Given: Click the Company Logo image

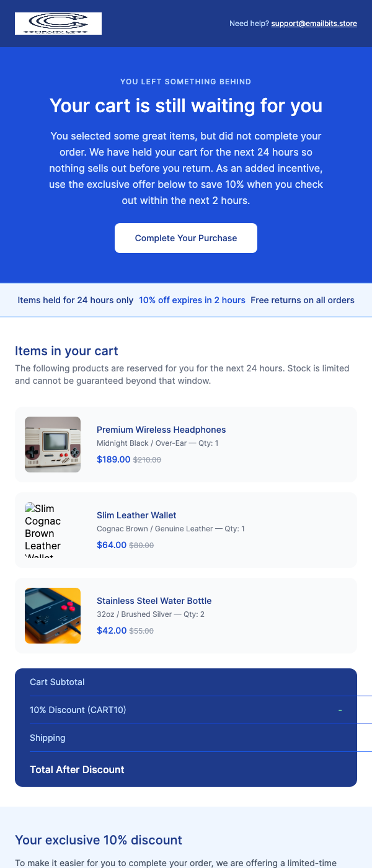Looking at the screenshot, I should (x=58, y=24).
